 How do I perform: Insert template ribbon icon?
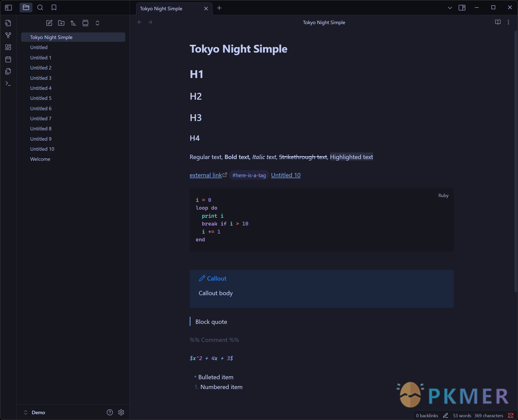point(8,71)
